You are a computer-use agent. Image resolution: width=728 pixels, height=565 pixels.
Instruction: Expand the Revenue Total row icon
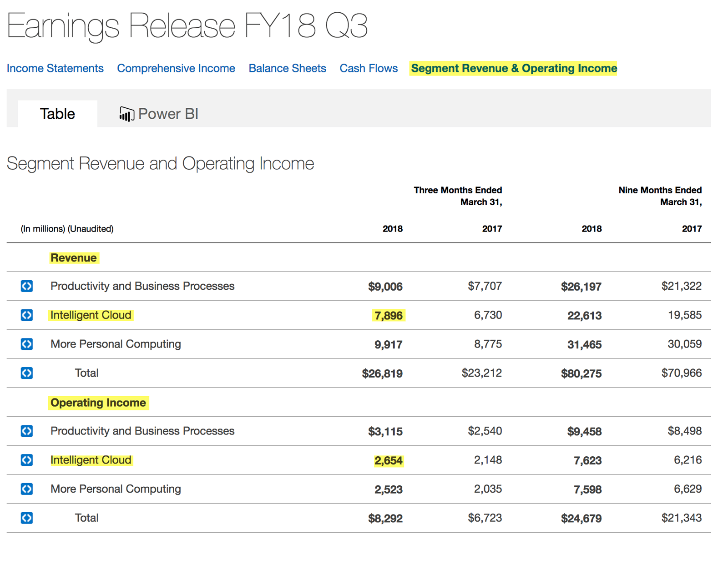click(27, 373)
